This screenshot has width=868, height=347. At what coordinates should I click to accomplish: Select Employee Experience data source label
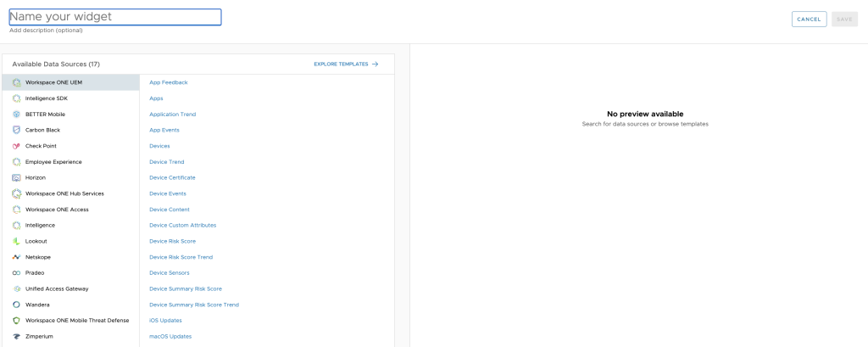tap(53, 162)
